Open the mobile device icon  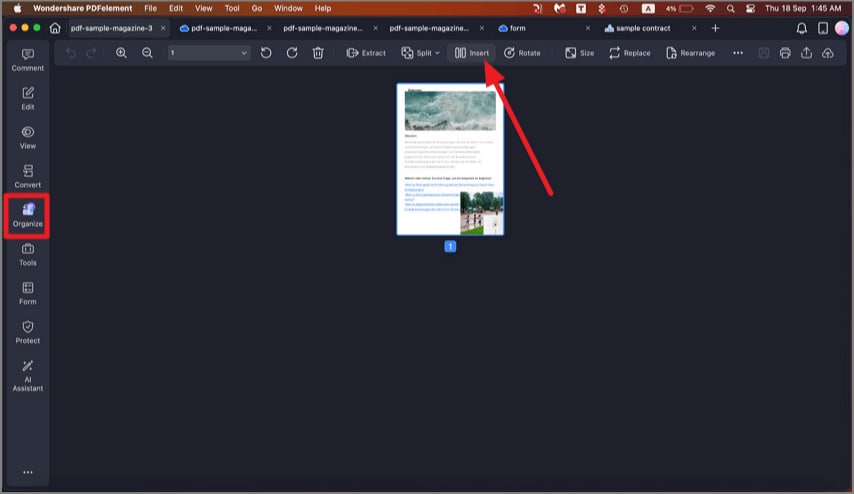click(x=822, y=28)
